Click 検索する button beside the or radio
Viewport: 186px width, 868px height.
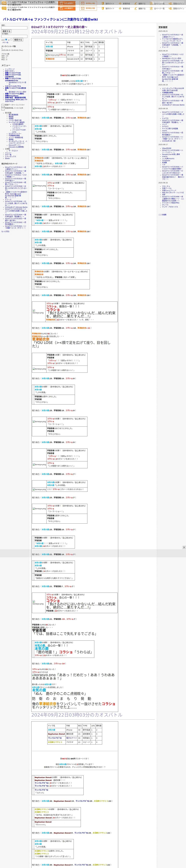pos(18,40)
